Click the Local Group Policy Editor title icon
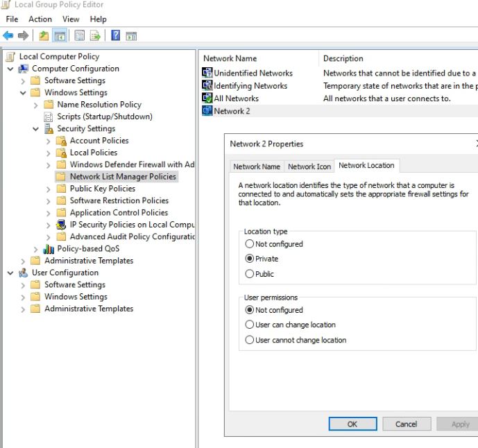 coord(6,5)
